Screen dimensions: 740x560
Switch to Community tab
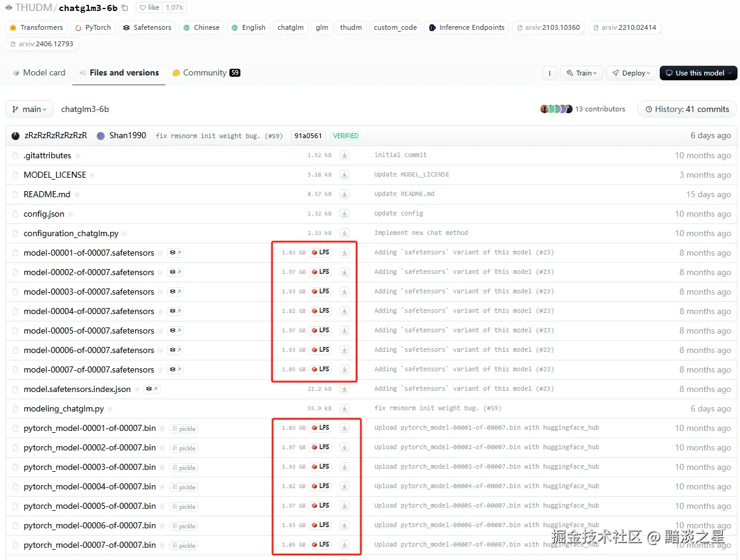(206, 72)
